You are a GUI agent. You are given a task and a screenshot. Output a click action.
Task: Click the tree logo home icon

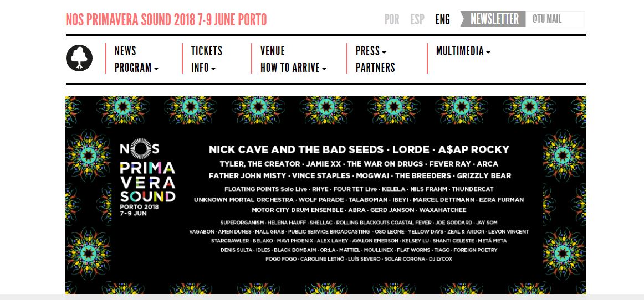click(79, 58)
